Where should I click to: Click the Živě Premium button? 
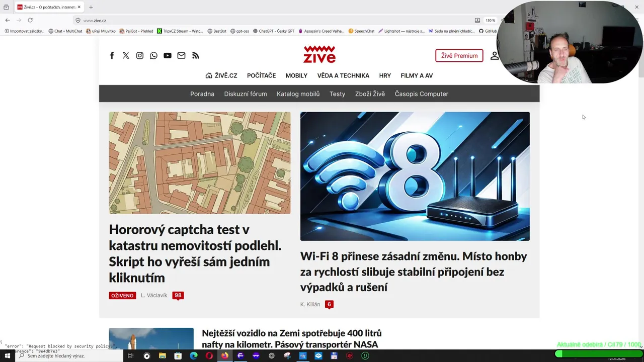pos(459,56)
